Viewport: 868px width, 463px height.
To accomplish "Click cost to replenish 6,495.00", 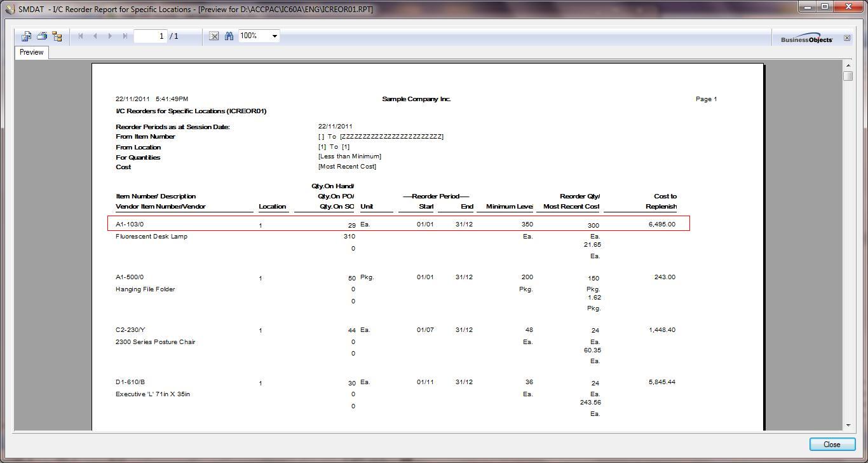I will (662, 225).
